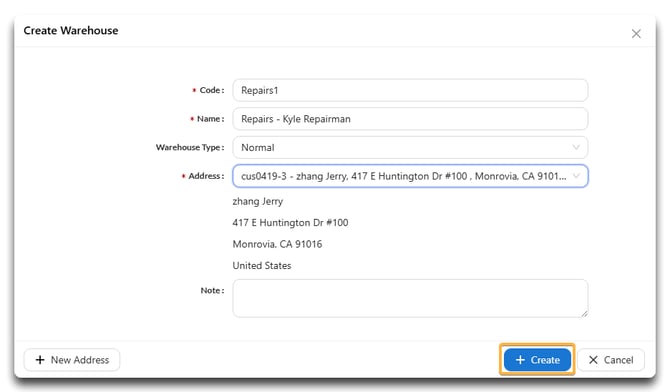670x392 pixels.
Task: Expand the Warehouse Type dropdown chevron
Action: [576, 147]
